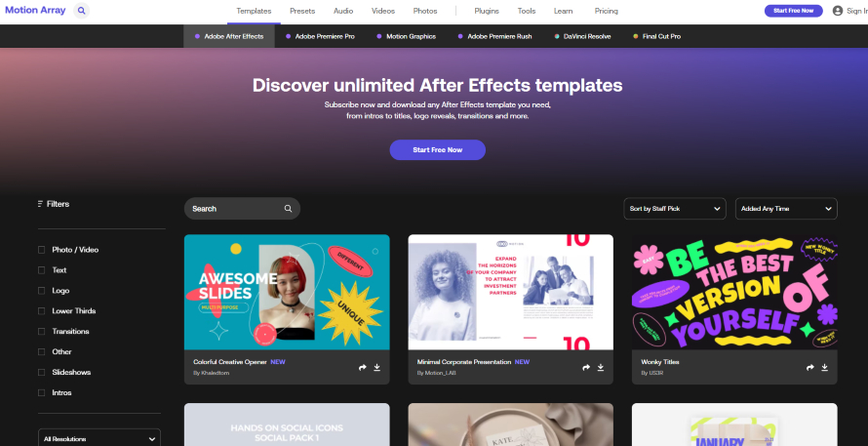Viewport: 868px width, 446px height.
Task: Switch to Adobe Premiere Rush category
Action: point(494,36)
